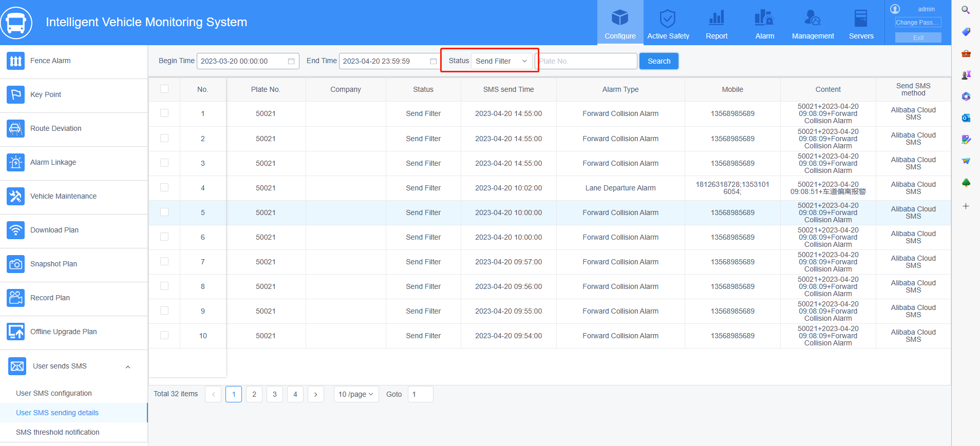This screenshot has height=446, width=980.
Task: Click the Plate No. search input
Action: coord(586,61)
